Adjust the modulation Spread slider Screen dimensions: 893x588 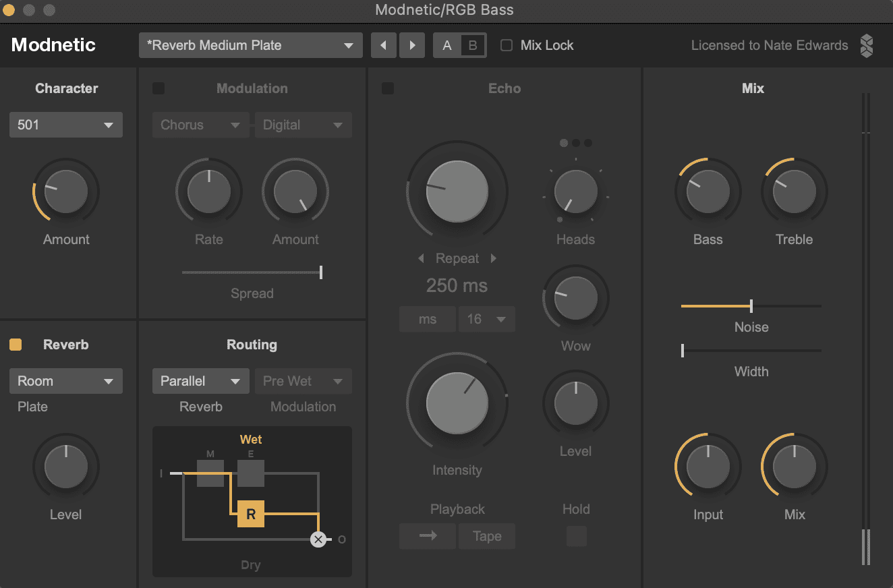pyautogui.click(x=252, y=272)
